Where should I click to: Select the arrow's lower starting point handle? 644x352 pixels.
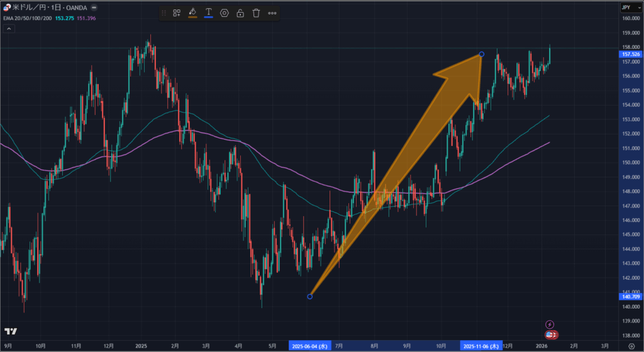310,296
